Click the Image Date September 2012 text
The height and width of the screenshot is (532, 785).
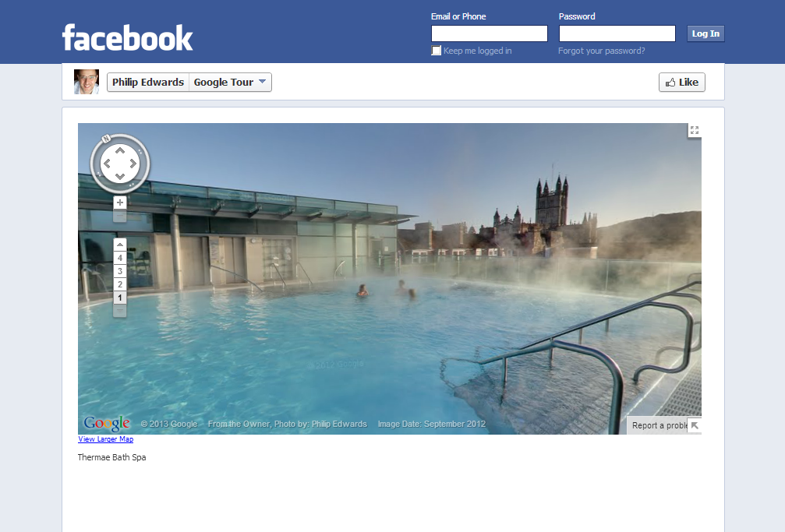coord(432,424)
